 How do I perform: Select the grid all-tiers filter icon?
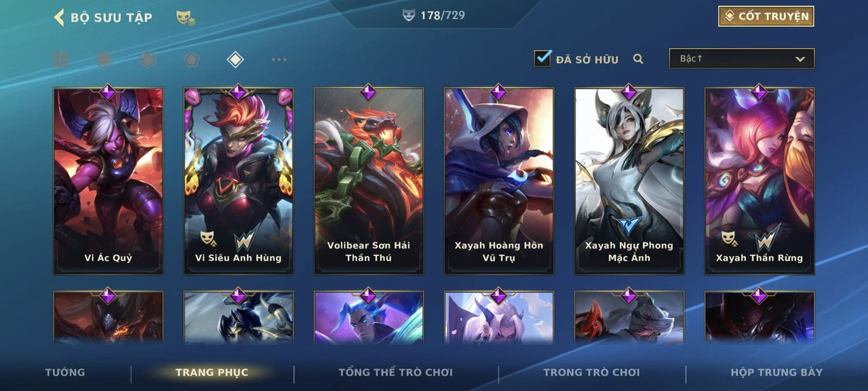60,60
